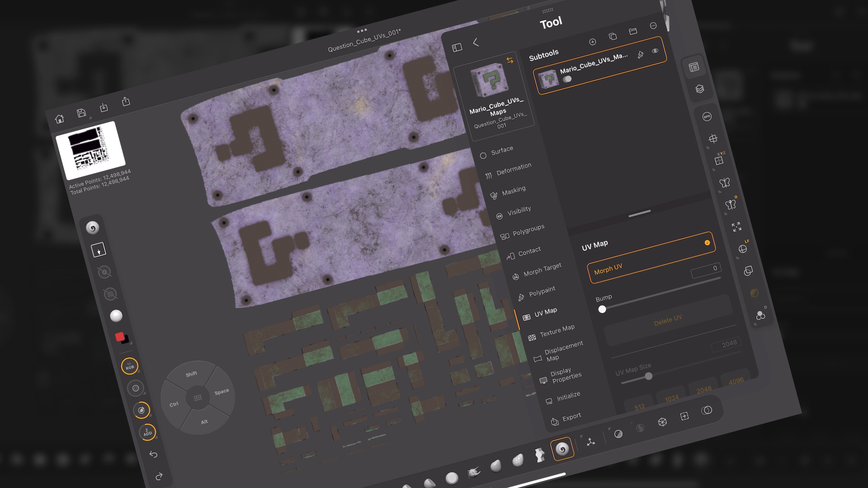868x488 pixels.
Task: Save the project with the save icon
Action: pos(82,113)
